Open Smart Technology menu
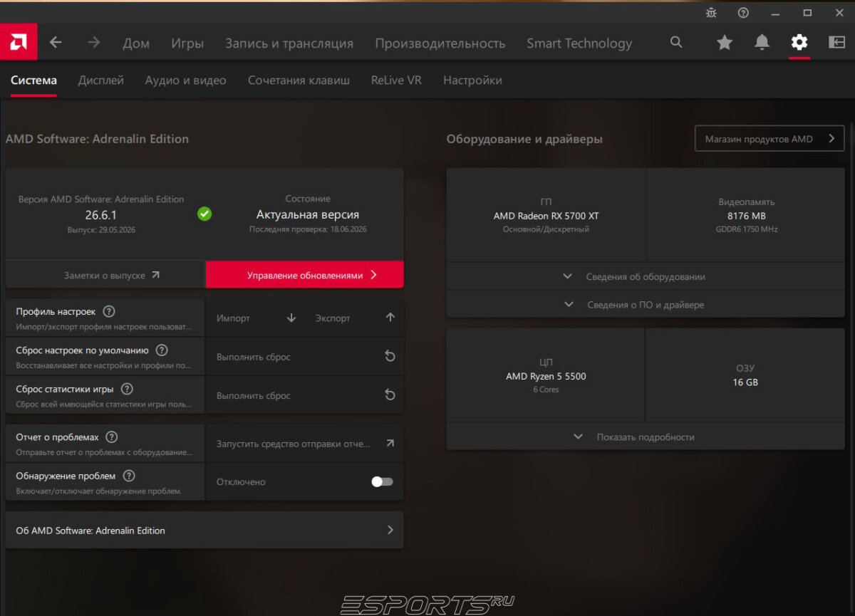The width and height of the screenshot is (855, 616). 579,43
